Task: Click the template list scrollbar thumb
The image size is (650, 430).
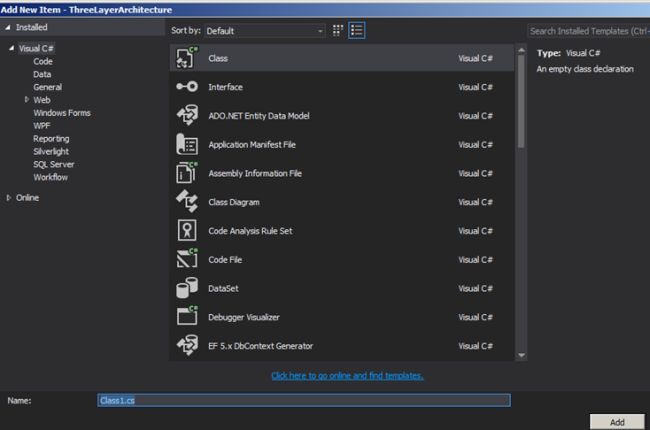Action: (521, 100)
